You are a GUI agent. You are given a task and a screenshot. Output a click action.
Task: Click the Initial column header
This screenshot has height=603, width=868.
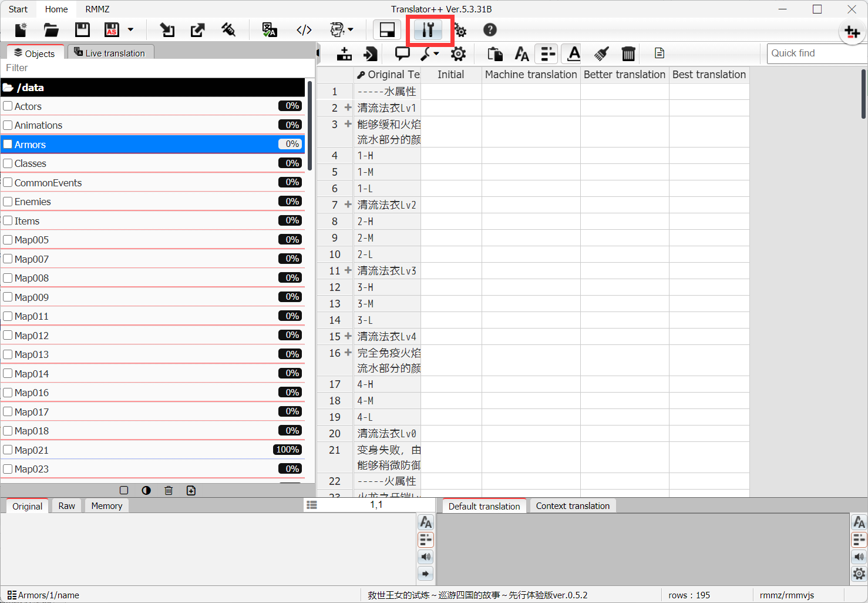(451, 75)
